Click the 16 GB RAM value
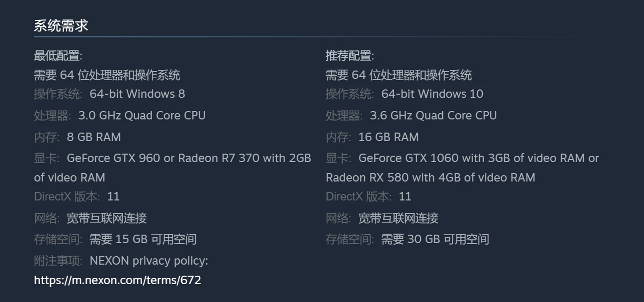 (x=388, y=137)
